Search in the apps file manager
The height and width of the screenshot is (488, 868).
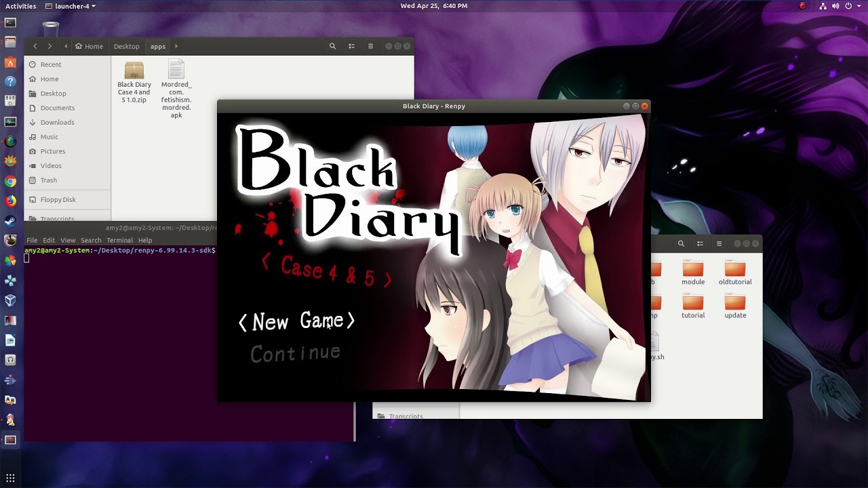tap(332, 46)
